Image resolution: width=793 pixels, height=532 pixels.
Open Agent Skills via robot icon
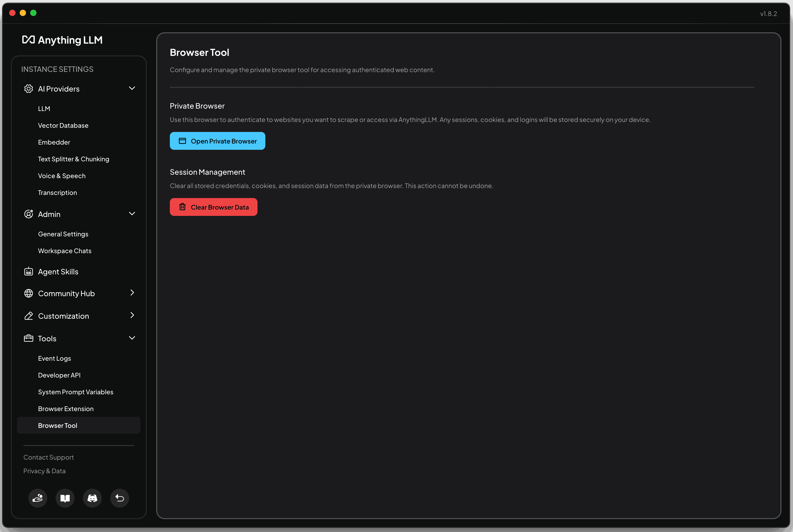[29, 272]
